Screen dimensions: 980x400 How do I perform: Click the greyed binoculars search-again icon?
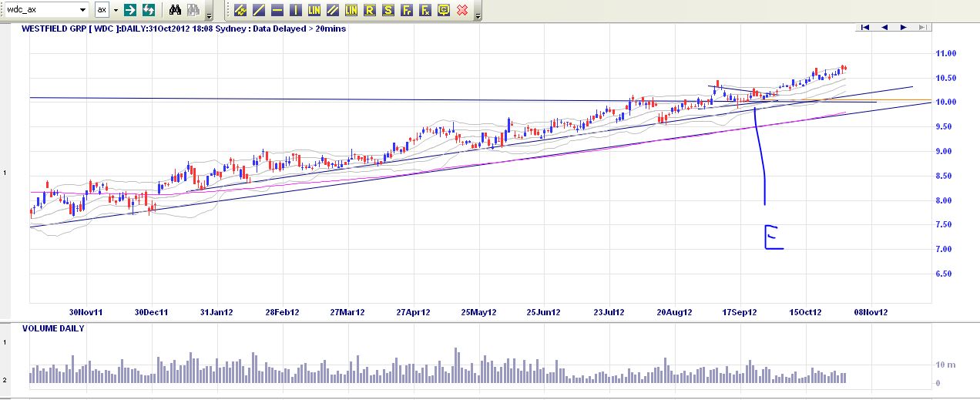[193, 10]
